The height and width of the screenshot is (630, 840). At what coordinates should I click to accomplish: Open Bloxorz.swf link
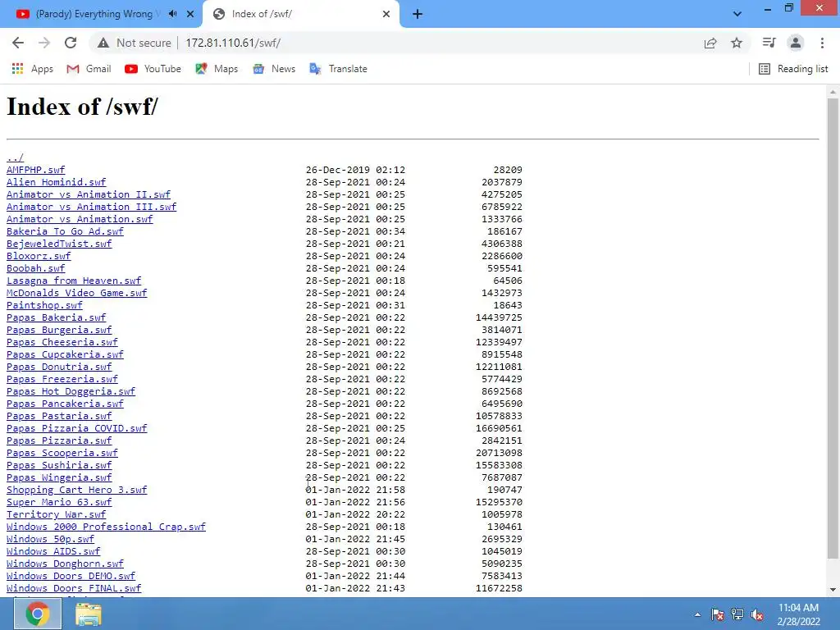39,256
